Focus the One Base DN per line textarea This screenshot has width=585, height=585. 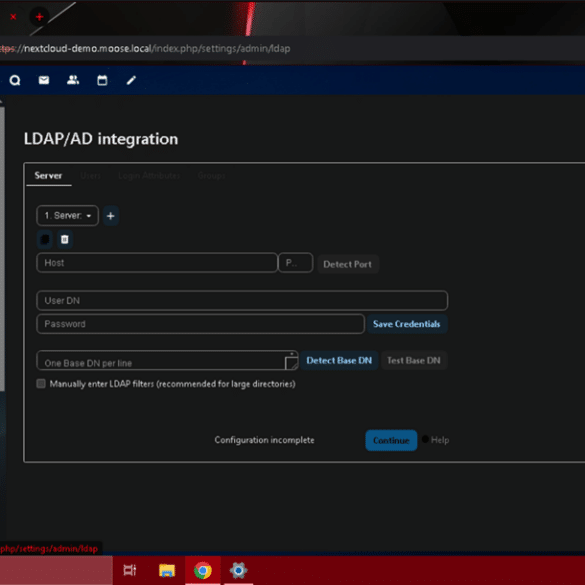tap(167, 360)
